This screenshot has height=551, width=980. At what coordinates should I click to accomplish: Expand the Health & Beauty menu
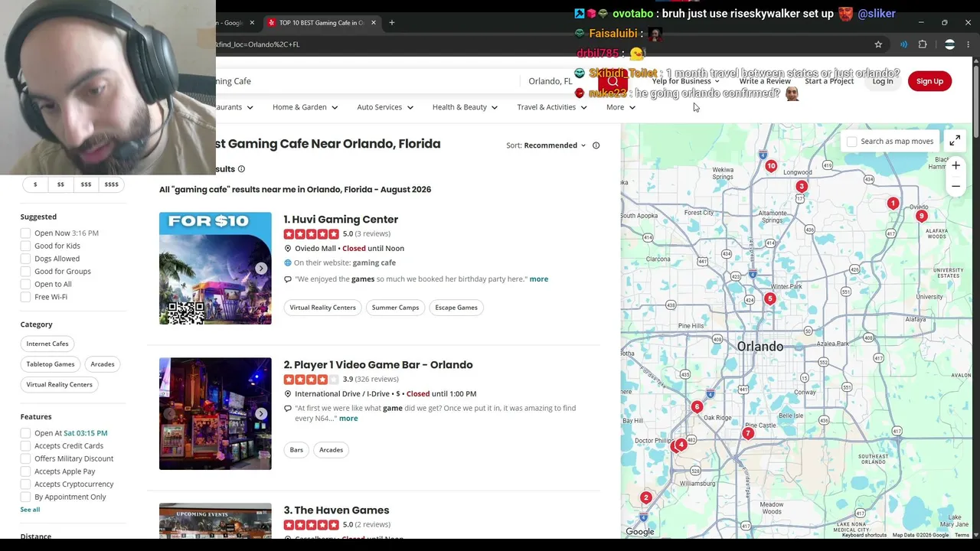(465, 107)
